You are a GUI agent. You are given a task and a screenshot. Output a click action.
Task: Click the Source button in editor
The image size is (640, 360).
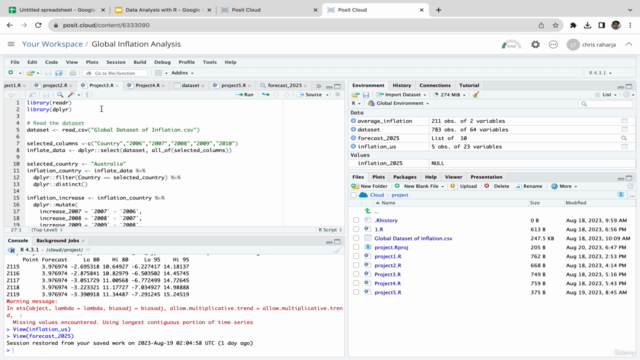tap(311, 95)
